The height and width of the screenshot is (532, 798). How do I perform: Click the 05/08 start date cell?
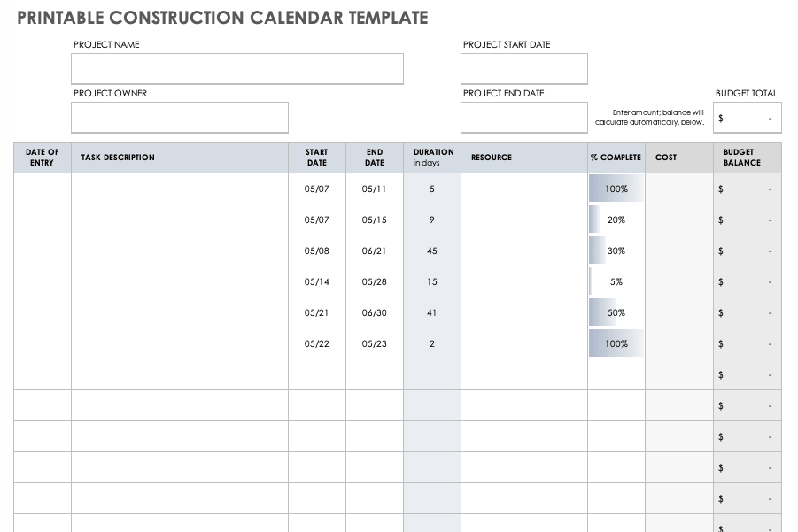pos(316,251)
